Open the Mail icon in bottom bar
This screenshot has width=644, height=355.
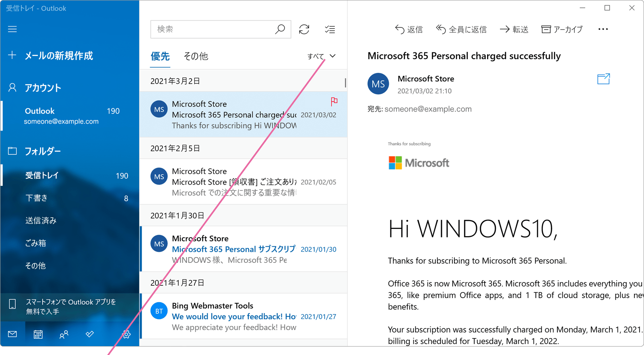click(12, 334)
